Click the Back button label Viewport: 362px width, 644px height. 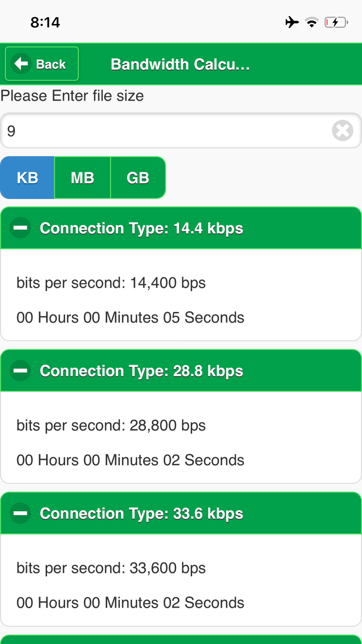tap(51, 64)
